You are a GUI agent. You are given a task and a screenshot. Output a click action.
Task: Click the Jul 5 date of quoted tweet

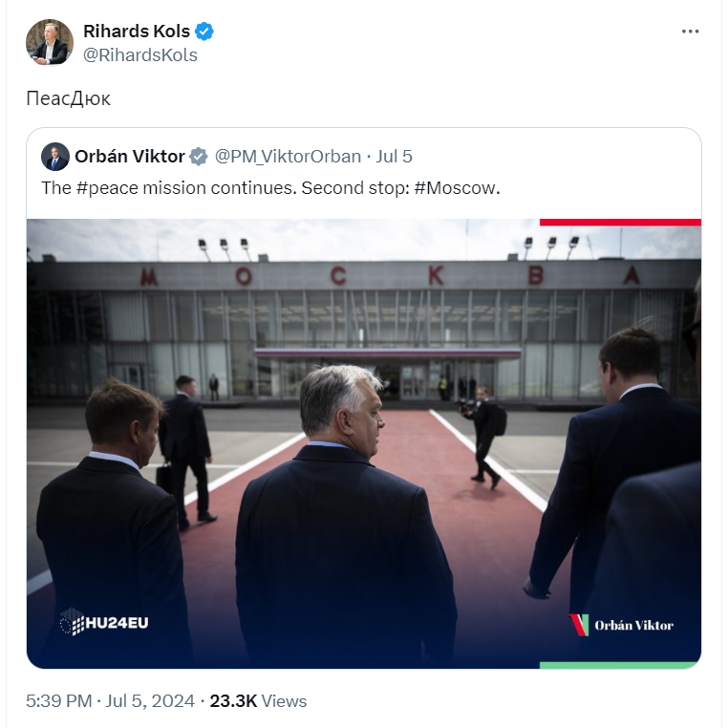coord(395,157)
